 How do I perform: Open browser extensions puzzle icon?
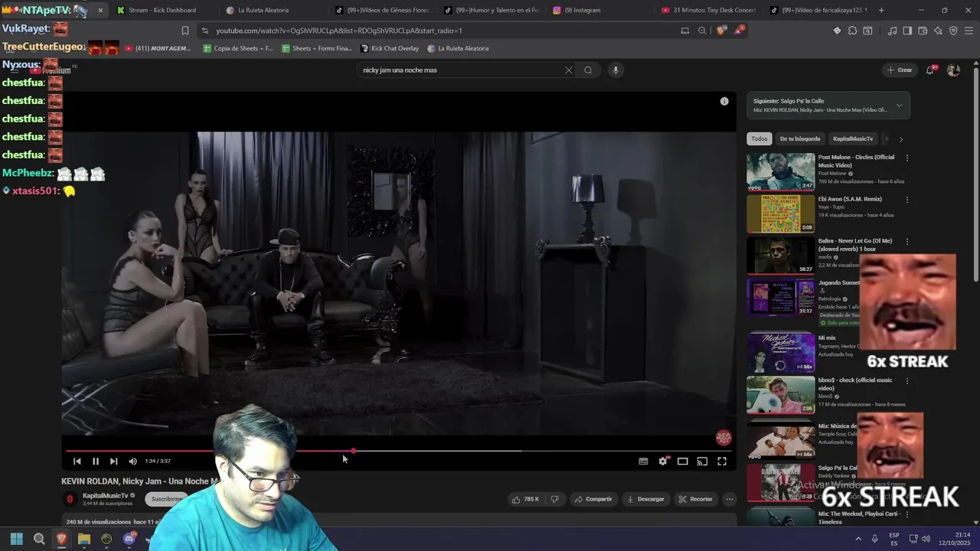[x=852, y=31]
